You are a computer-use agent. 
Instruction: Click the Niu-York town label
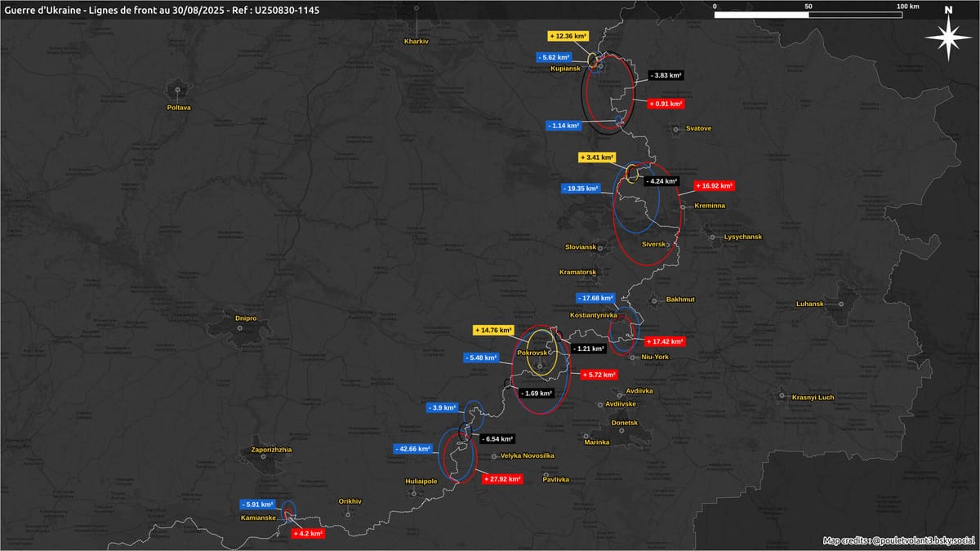pos(656,357)
